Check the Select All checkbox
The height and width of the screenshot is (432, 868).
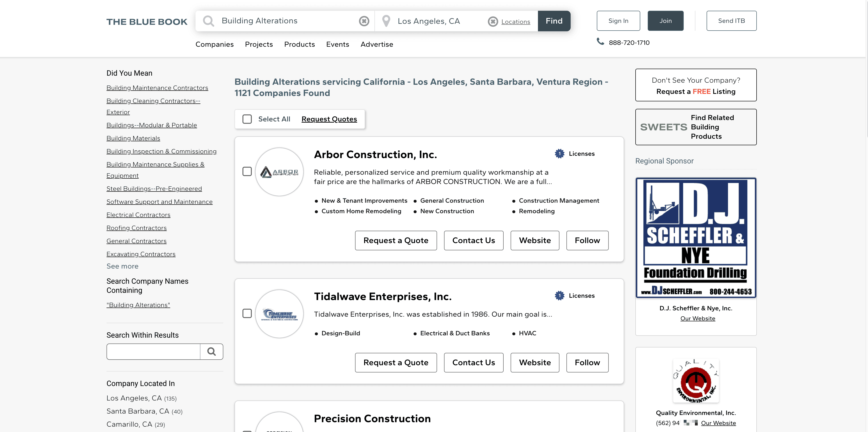[247, 119]
